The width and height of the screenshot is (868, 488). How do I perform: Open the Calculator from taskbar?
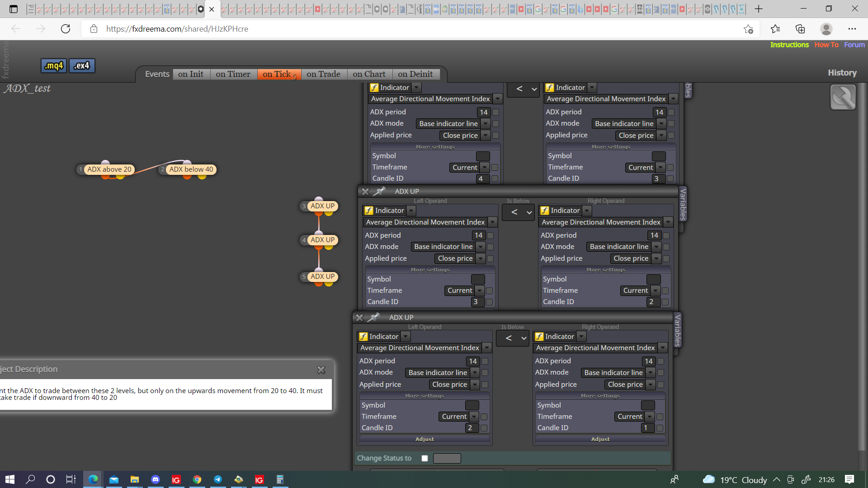(x=280, y=479)
